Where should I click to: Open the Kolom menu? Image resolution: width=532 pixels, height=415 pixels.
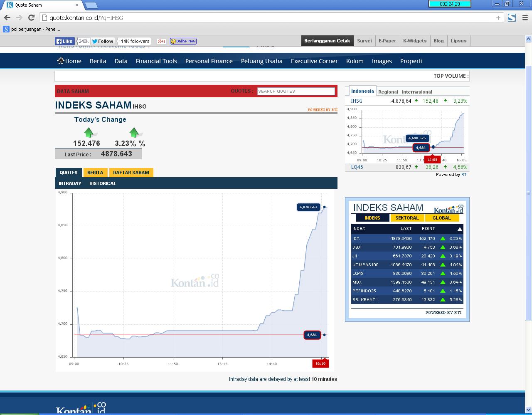(355, 61)
